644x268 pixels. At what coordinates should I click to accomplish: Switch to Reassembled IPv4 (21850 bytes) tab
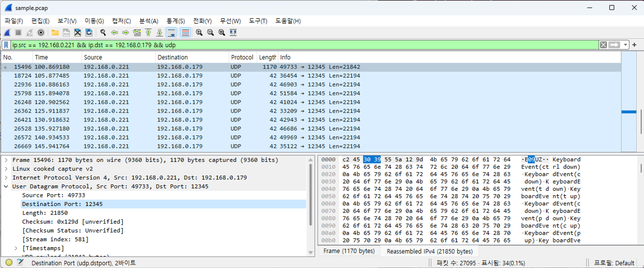click(430, 251)
